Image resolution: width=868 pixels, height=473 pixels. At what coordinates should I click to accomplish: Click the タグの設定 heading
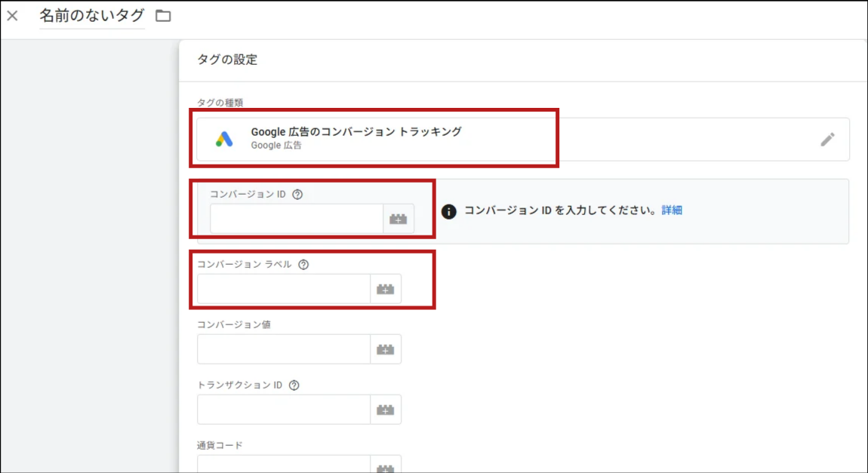(227, 60)
